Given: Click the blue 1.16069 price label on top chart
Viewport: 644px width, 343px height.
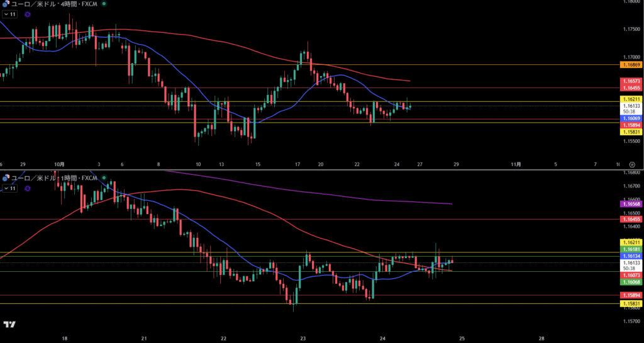Looking at the screenshot, I should coord(631,118).
